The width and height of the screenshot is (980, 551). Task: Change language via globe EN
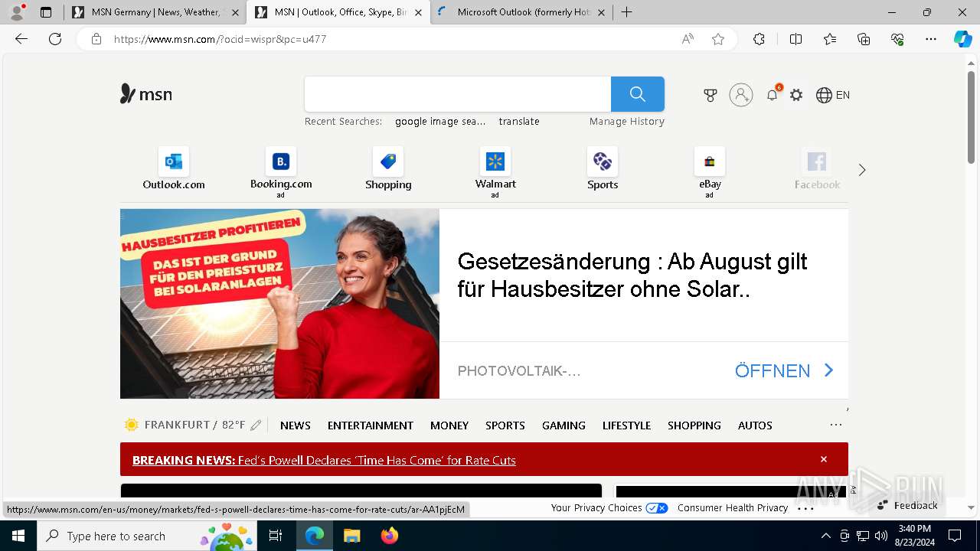[x=833, y=95]
